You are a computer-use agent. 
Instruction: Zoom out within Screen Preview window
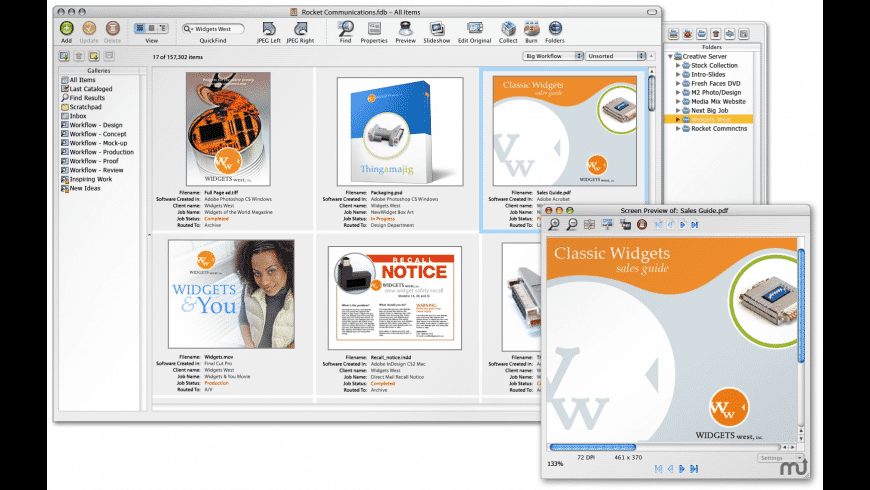point(571,224)
